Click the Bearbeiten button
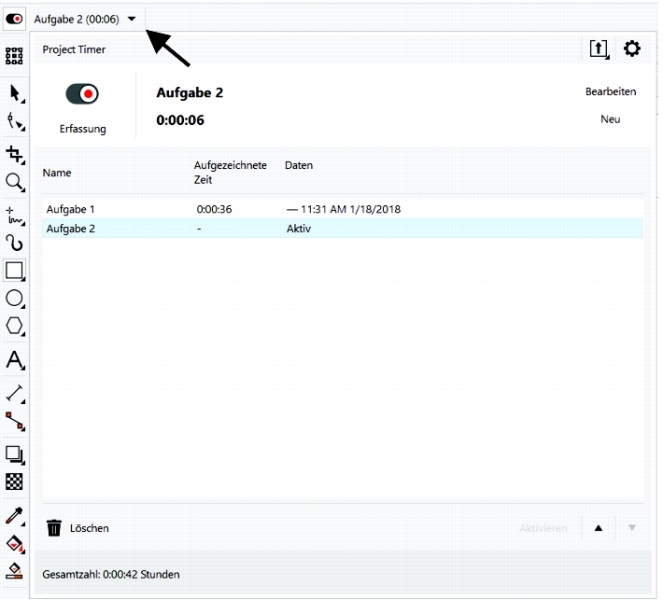The height and width of the screenshot is (600, 663). [610, 92]
